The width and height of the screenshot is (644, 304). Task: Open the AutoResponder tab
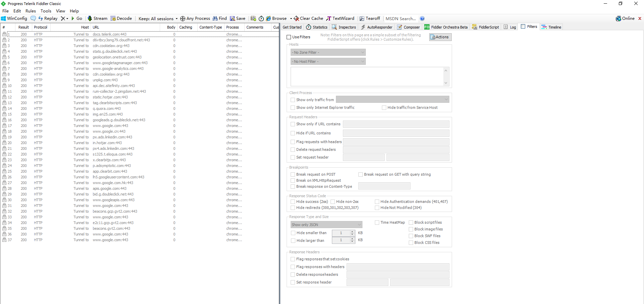[x=377, y=27]
